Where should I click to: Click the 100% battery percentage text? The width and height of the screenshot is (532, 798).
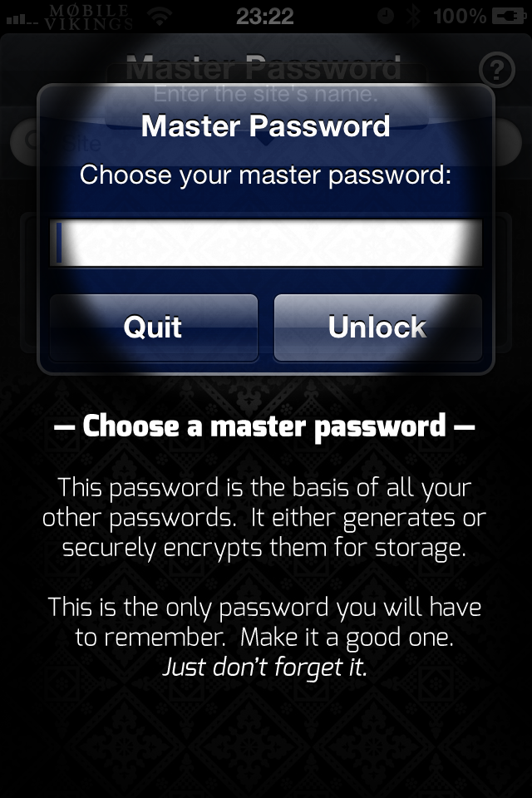point(459,17)
